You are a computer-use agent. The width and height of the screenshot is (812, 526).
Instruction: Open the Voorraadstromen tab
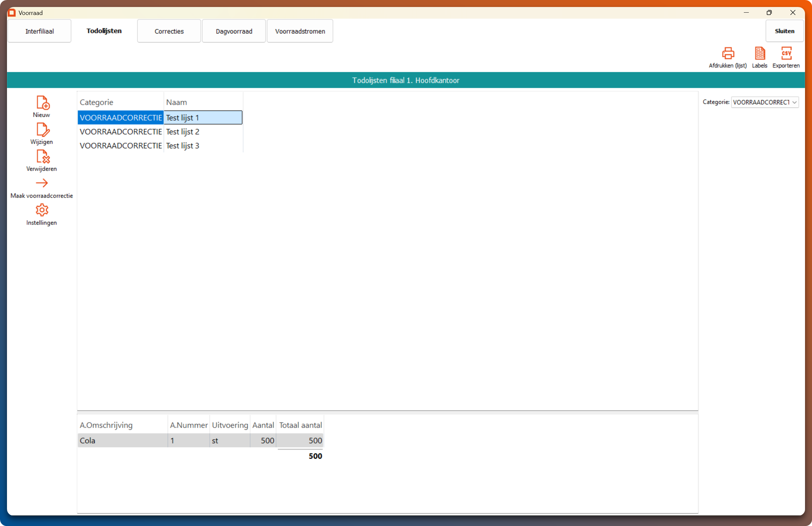point(300,31)
